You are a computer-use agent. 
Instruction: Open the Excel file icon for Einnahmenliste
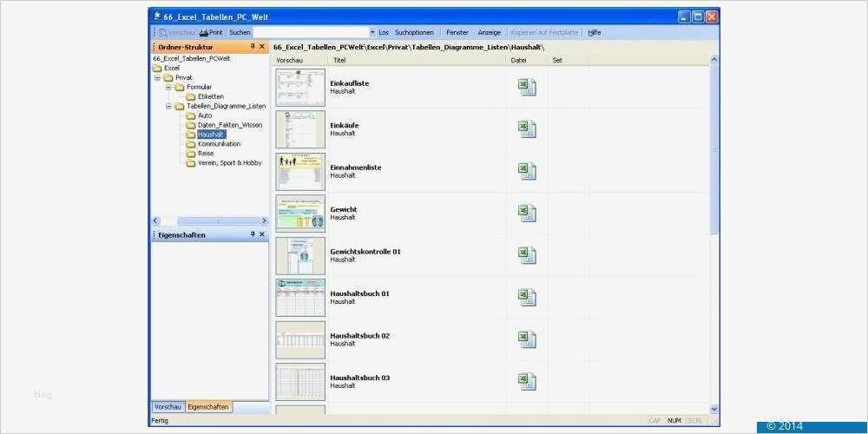tap(527, 172)
